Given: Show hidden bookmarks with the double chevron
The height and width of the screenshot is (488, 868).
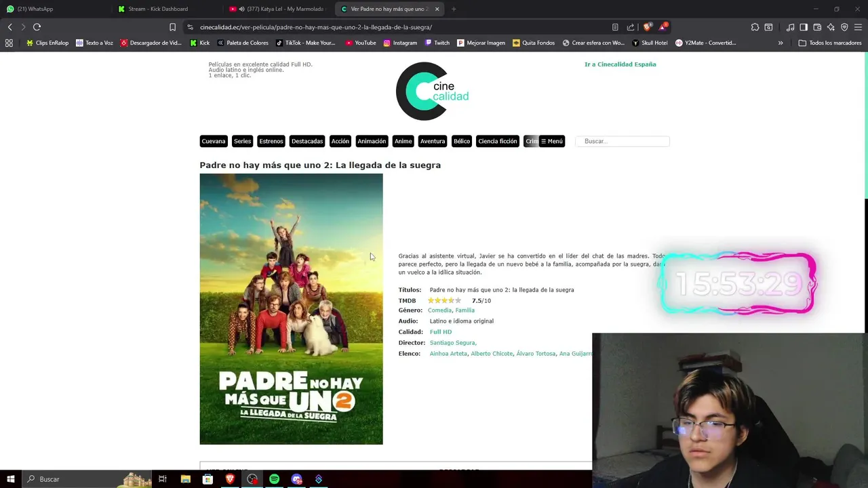Looking at the screenshot, I should (x=781, y=43).
